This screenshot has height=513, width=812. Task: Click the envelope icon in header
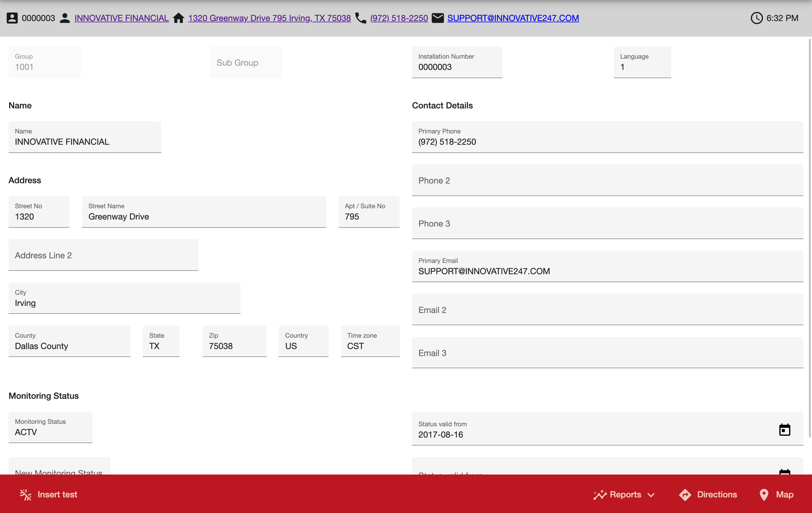pos(438,18)
